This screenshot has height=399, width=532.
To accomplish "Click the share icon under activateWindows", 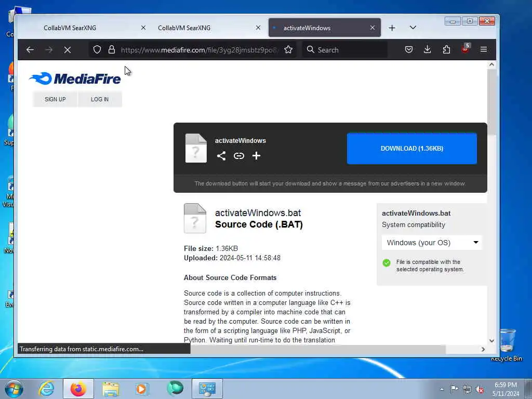I will coord(221,156).
